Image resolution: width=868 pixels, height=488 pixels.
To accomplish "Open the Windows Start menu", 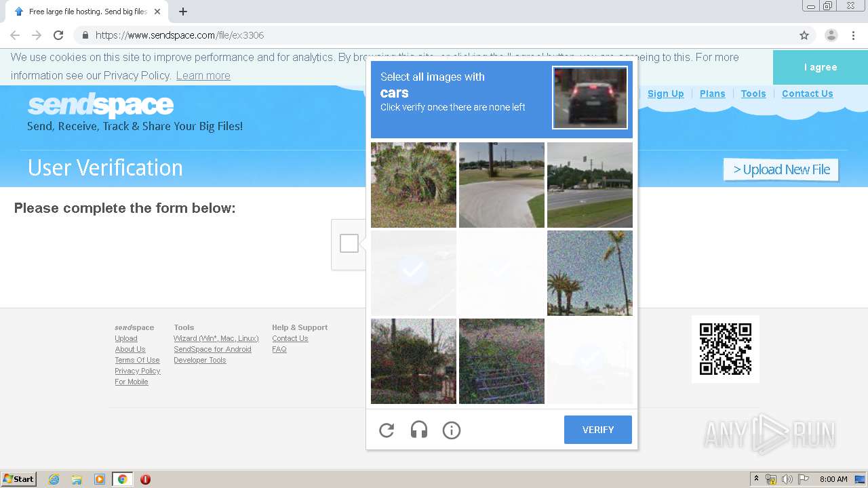I will click(19, 479).
